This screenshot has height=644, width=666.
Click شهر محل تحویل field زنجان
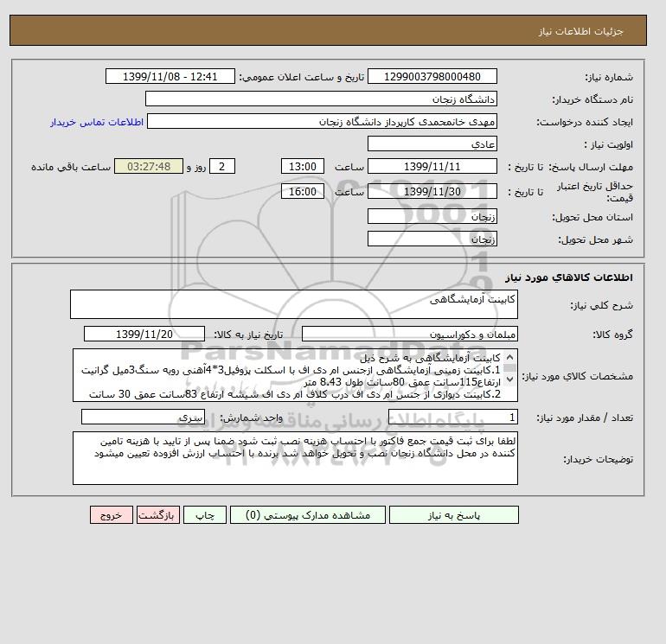(x=432, y=239)
